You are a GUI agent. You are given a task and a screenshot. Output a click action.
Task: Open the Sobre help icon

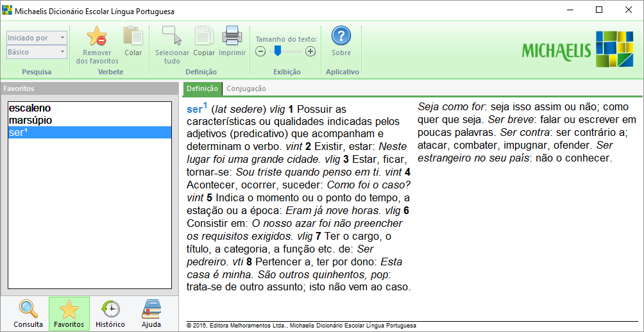click(341, 36)
